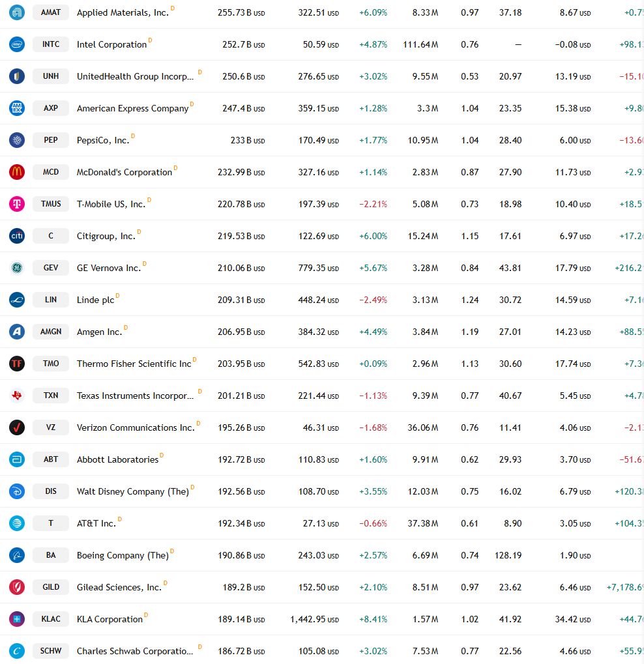Click the Amgen logo icon
This screenshot has height=664, width=644.
click(17, 332)
